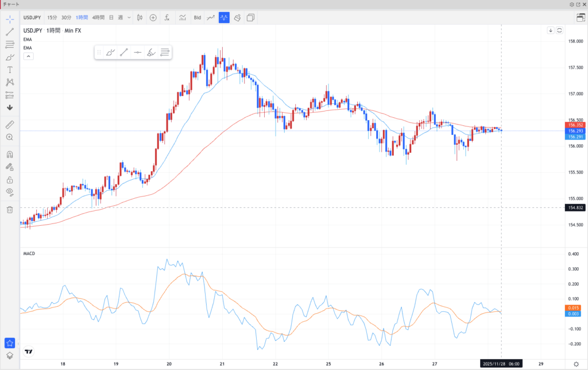Toggle the magnet snap mode
This screenshot has height=370, width=588.
[x=10, y=154]
